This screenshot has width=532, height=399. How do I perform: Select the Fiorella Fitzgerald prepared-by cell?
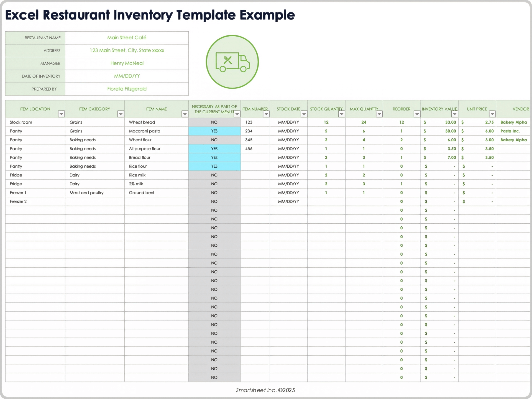point(127,89)
